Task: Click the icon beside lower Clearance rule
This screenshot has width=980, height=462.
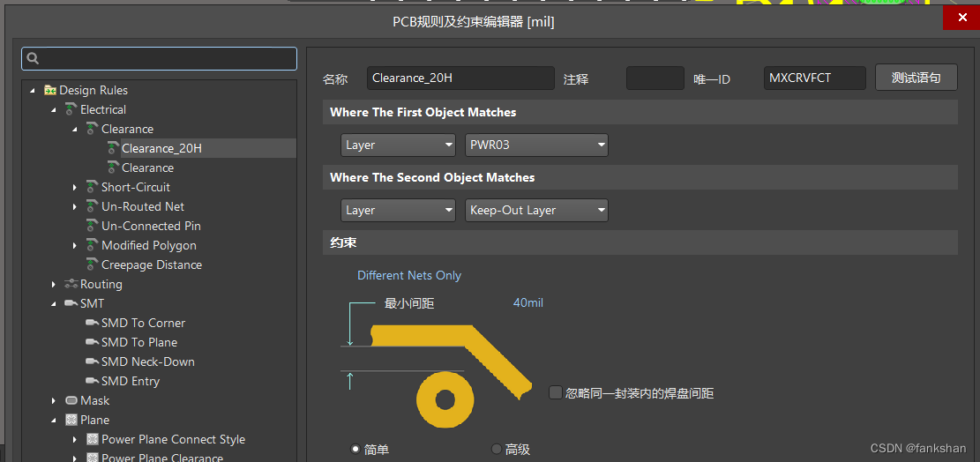Action: click(x=113, y=168)
